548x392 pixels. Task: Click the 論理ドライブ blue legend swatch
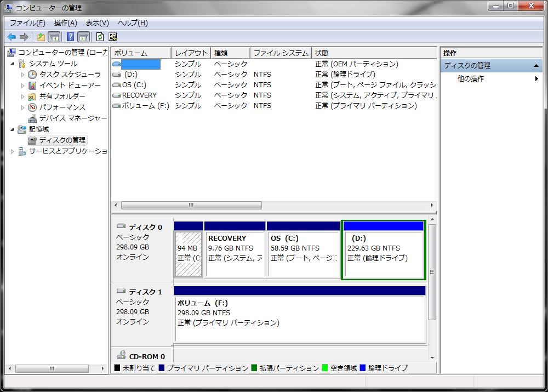click(362, 368)
